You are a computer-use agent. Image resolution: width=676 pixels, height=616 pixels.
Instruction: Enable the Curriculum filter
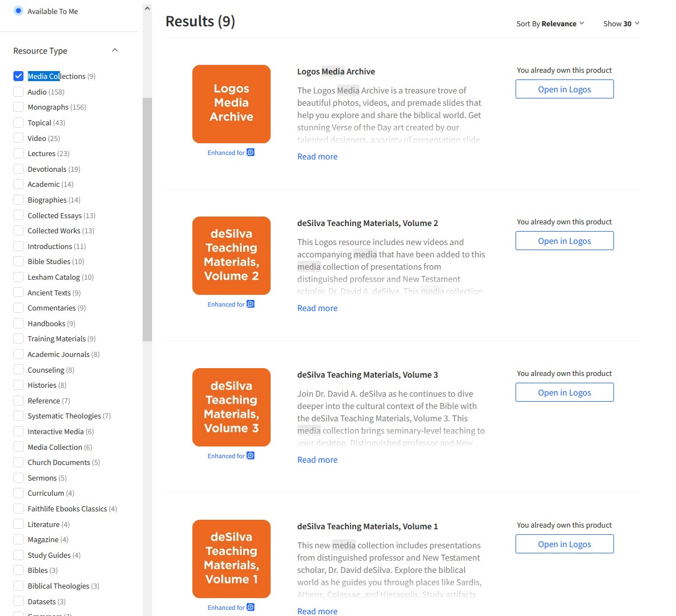tap(18, 493)
